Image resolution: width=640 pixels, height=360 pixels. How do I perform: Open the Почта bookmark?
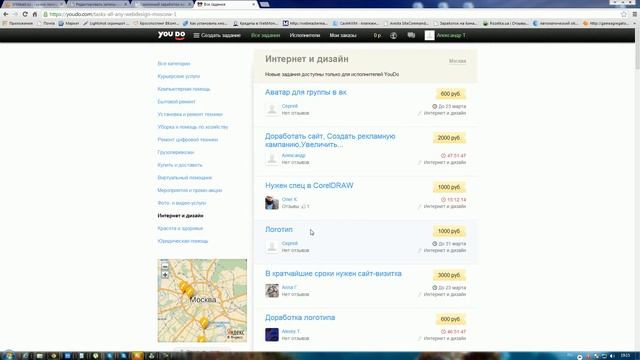pyautogui.click(x=46, y=23)
